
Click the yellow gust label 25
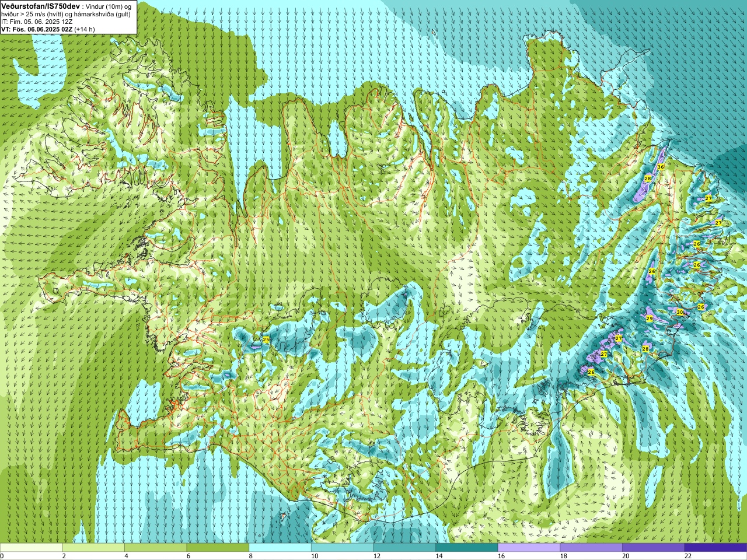click(266, 339)
